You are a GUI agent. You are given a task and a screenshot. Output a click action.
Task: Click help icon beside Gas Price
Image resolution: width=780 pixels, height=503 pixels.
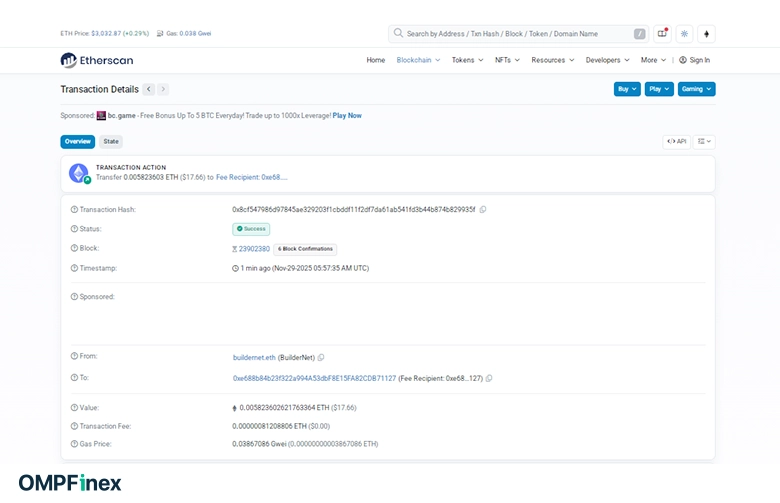click(x=74, y=443)
